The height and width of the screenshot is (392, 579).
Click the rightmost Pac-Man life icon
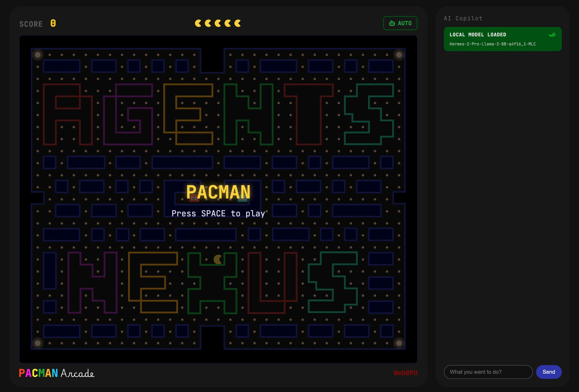237,23
